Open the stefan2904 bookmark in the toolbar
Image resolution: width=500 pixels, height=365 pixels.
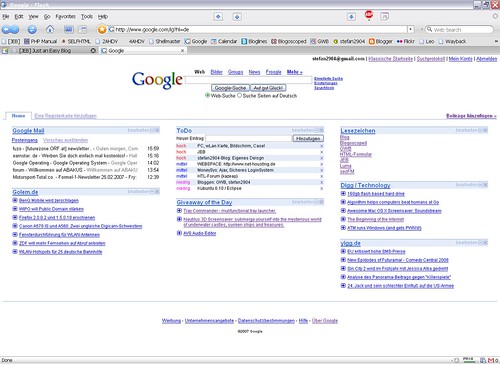[x=349, y=41]
